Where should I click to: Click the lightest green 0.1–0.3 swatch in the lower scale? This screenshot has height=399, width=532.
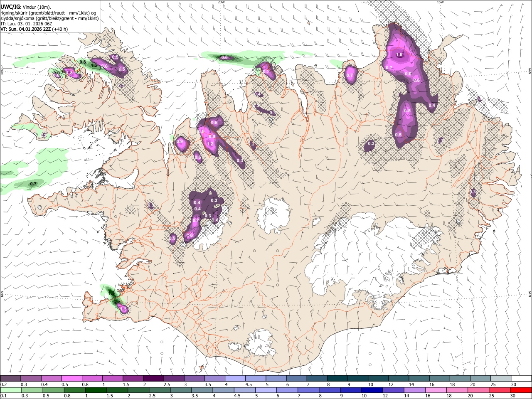click(x=10, y=390)
